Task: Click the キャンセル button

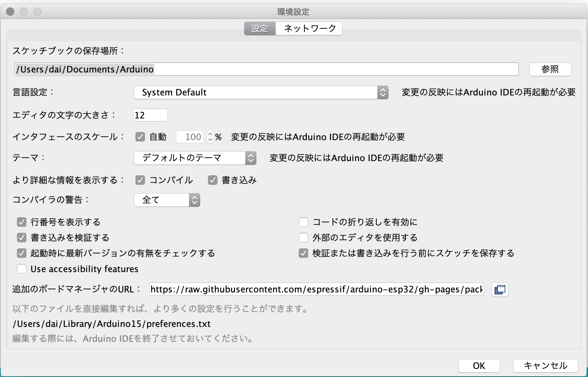Action: tap(545, 365)
